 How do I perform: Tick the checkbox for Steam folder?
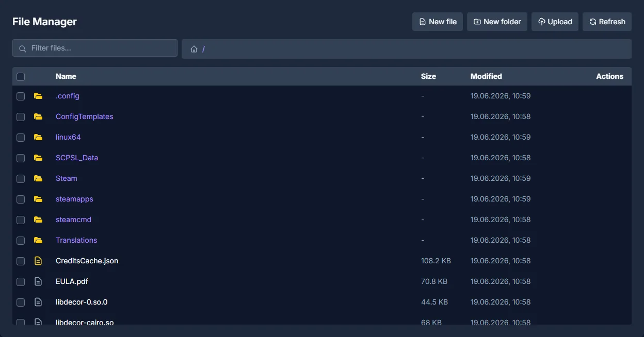point(21,179)
